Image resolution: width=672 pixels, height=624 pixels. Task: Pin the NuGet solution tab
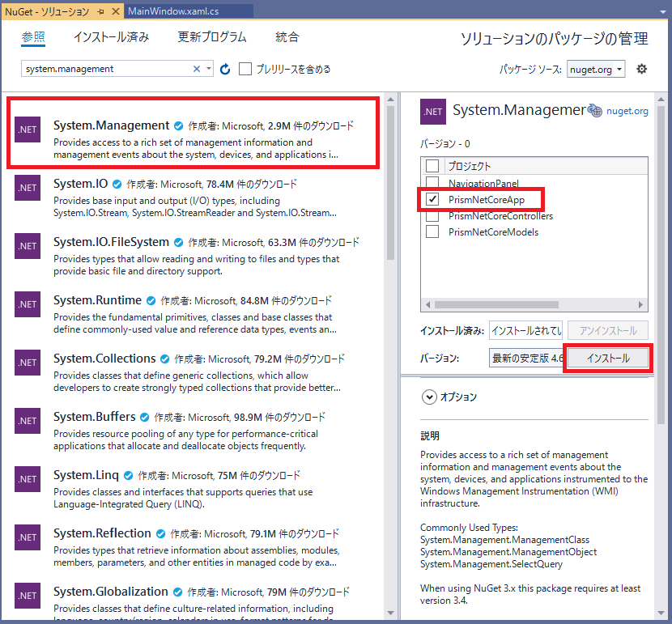(100, 11)
